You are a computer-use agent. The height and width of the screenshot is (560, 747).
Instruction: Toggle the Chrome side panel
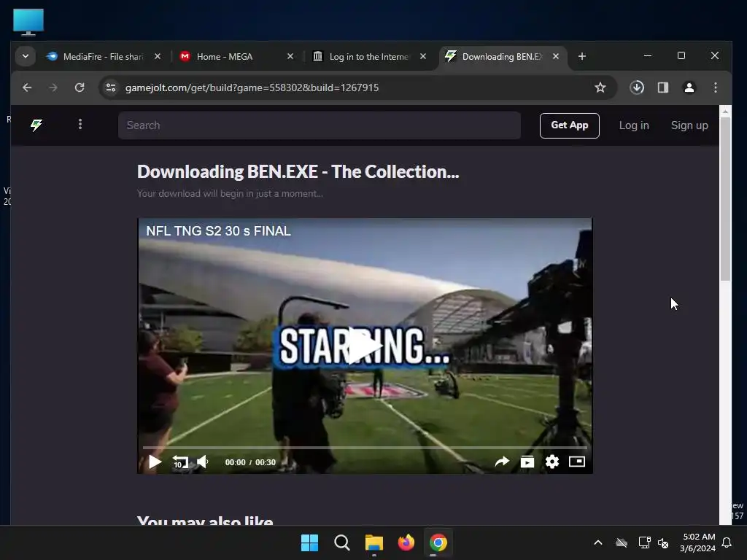(x=663, y=87)
